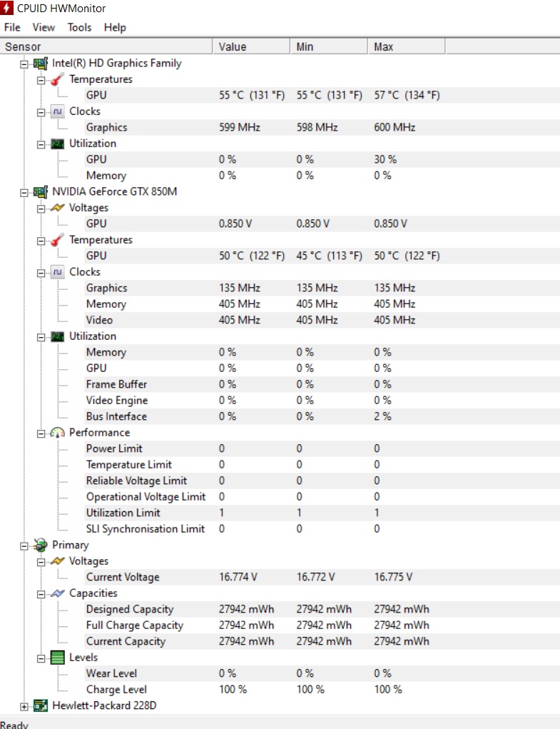Viewport: 560px width, 729px height.
Task: Collapse the Primary battery node
Action: (24, 546)
